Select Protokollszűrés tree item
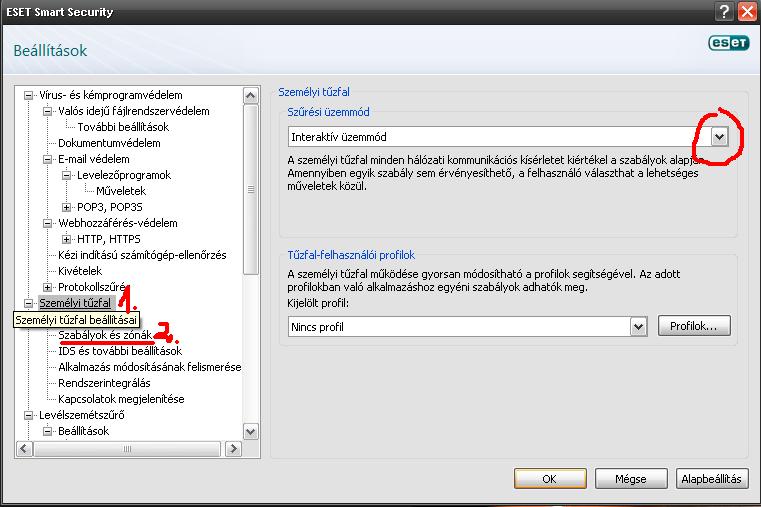 coord(92,287)
